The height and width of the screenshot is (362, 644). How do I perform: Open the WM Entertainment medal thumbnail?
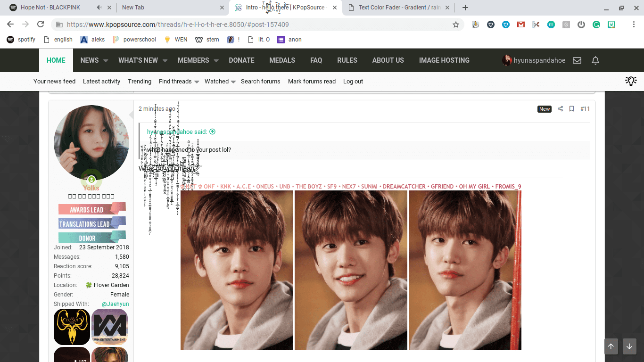point(109,327)
